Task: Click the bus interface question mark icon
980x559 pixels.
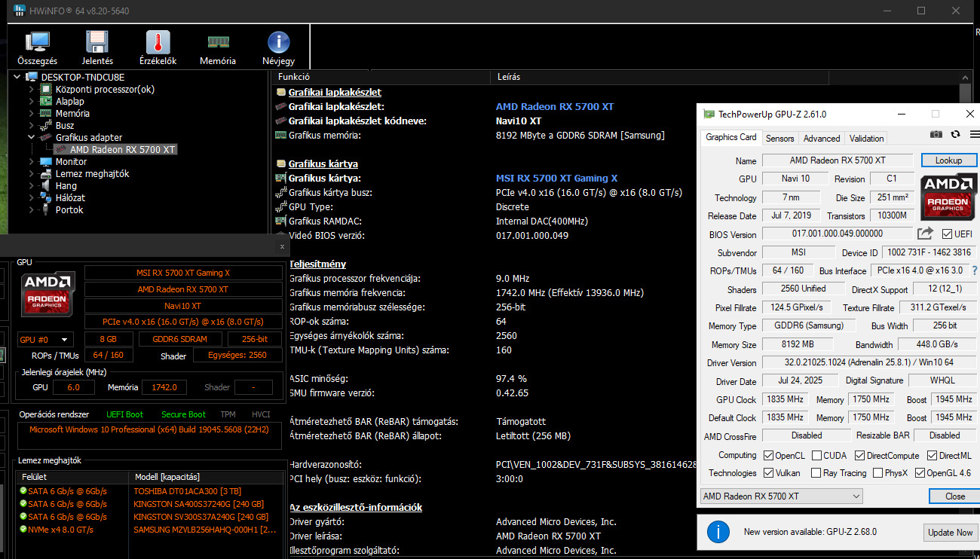Action: (974, 270)
